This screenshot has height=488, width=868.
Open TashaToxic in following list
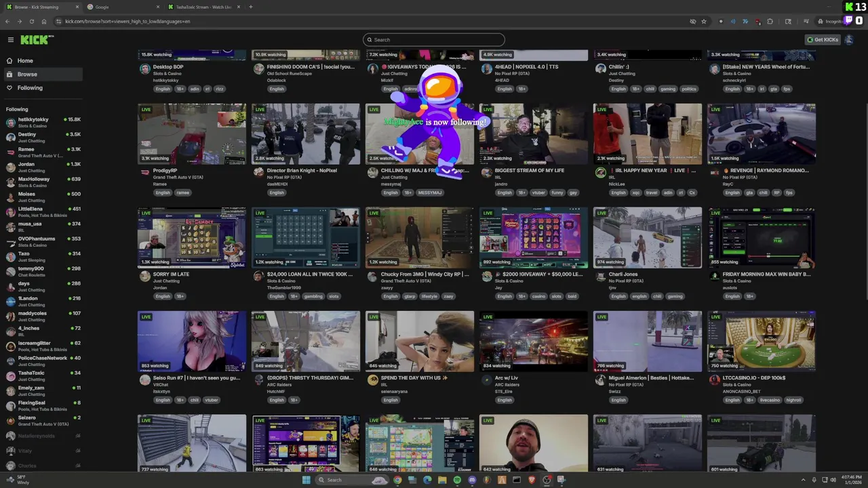click(x=42, y=376)
